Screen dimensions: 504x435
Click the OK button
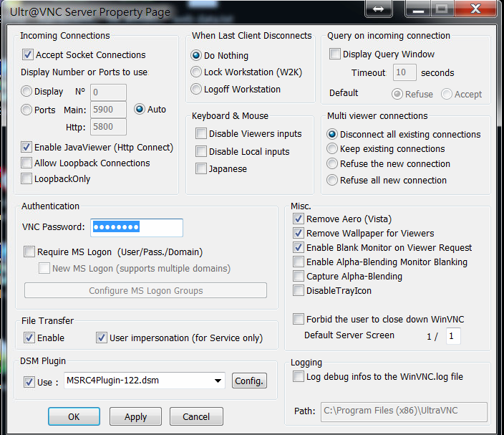pos(74,416)
